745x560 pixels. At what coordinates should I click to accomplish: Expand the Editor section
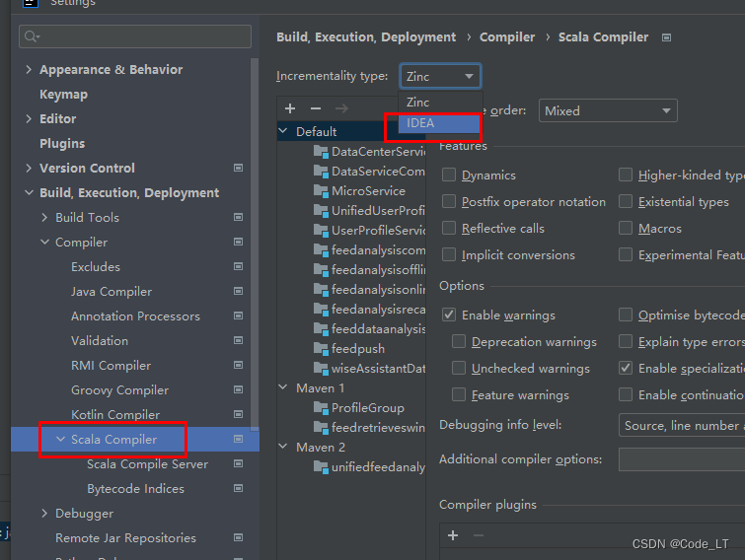(29, 119)
